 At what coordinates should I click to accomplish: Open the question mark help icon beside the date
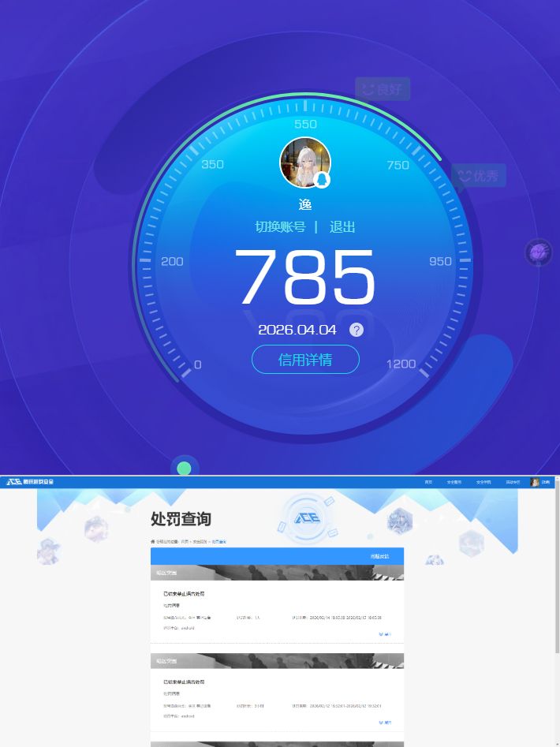coord(357,330)
